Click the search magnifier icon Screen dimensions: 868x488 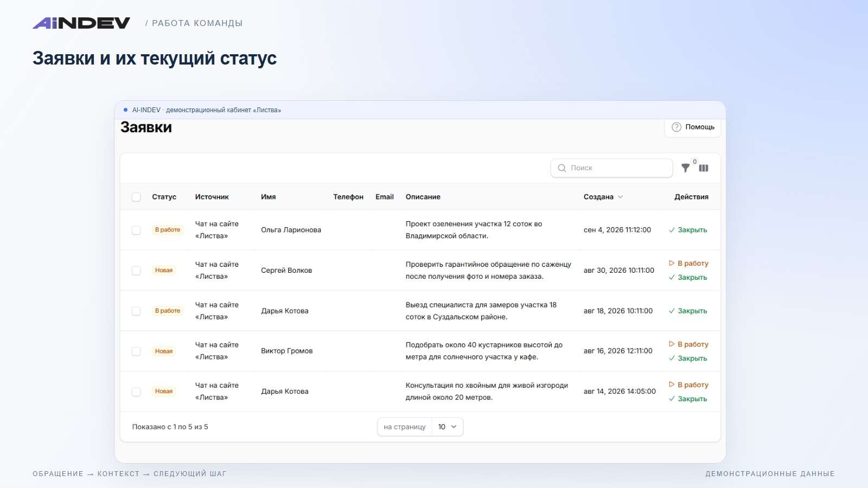click(x=562, y=168)
